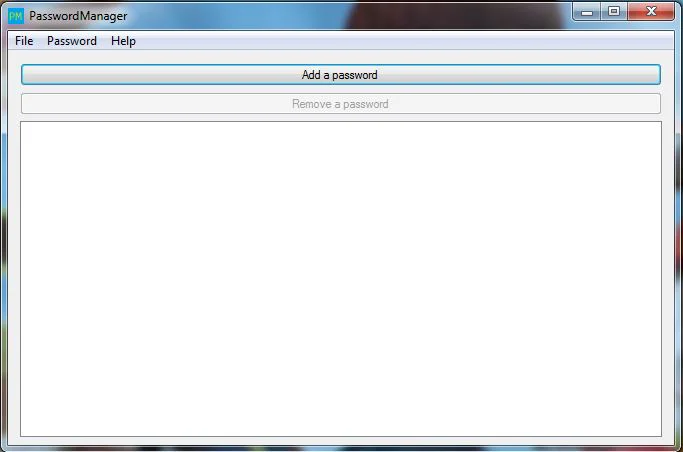Choose Password in the menu bar

tap(72, 41)
